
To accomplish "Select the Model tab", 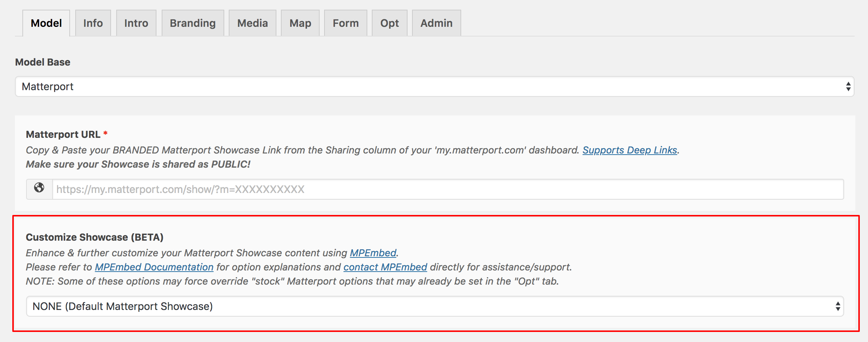I will pos(46,23).
